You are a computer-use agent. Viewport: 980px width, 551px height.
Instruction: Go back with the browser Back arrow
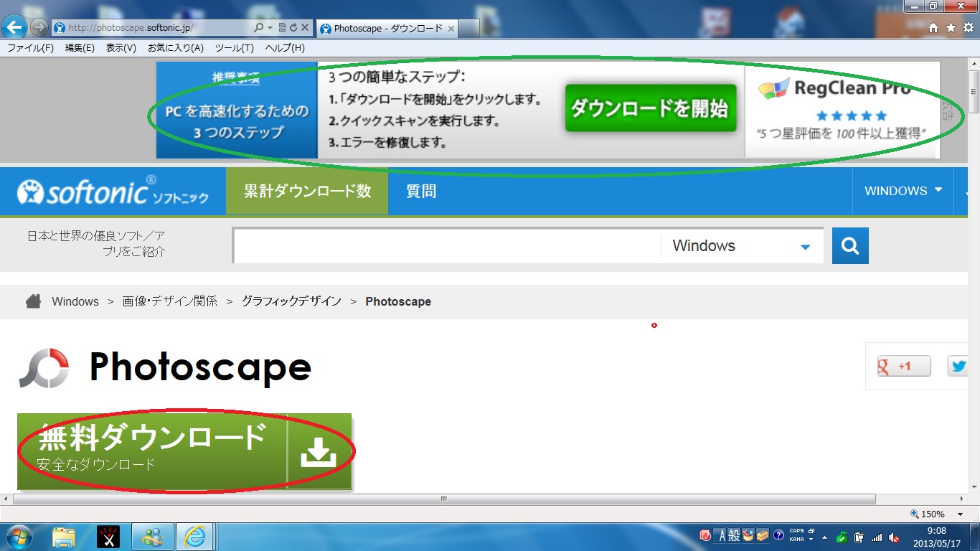[x=15, y=27]
